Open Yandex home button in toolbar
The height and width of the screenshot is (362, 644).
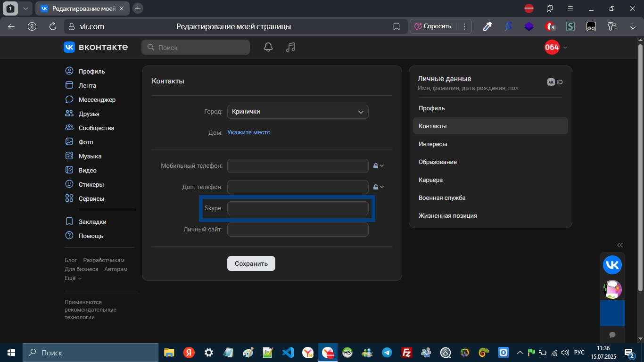32,26
